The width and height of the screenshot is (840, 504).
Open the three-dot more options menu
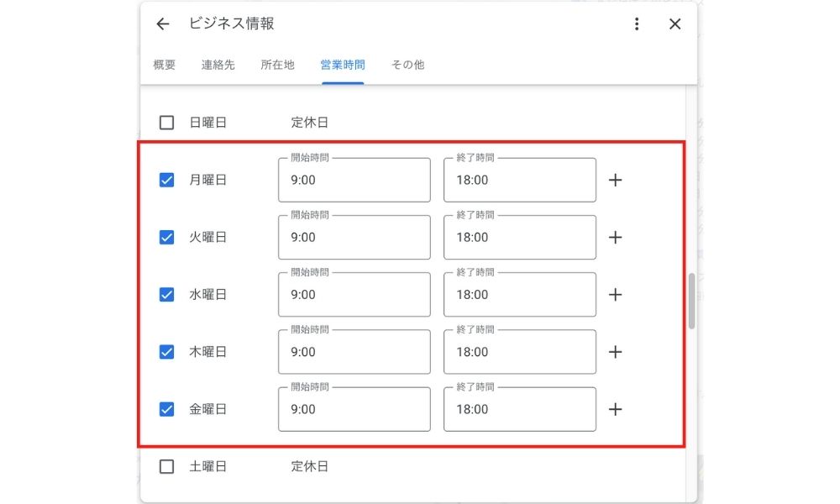point(637,24)
